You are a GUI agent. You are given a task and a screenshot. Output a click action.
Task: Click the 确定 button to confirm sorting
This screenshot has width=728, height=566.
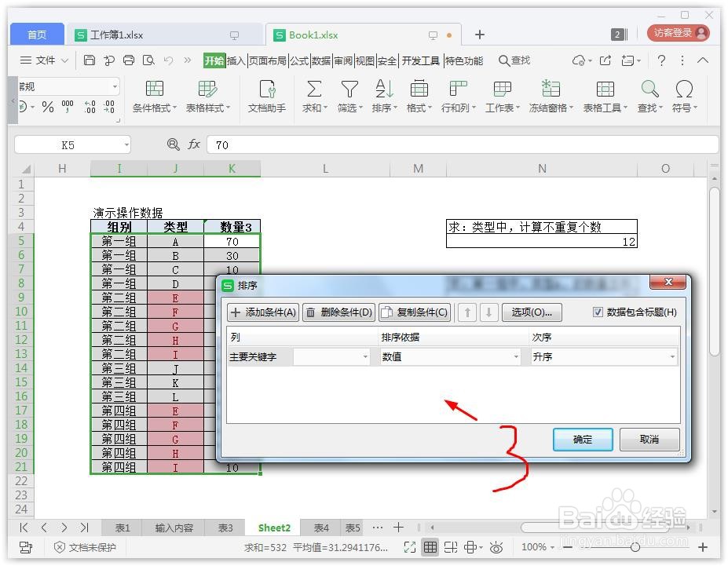tap(582, 440)
